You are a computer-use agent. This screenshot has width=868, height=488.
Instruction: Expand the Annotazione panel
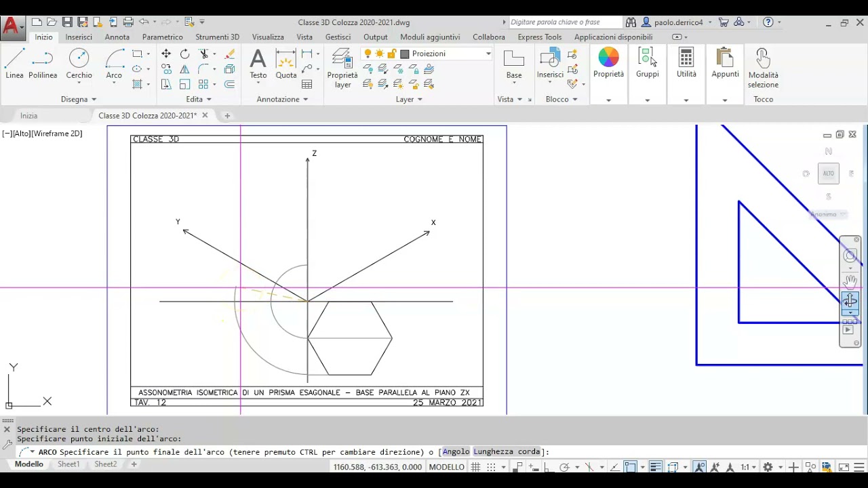pyautogui.click(x=282, y=99)
